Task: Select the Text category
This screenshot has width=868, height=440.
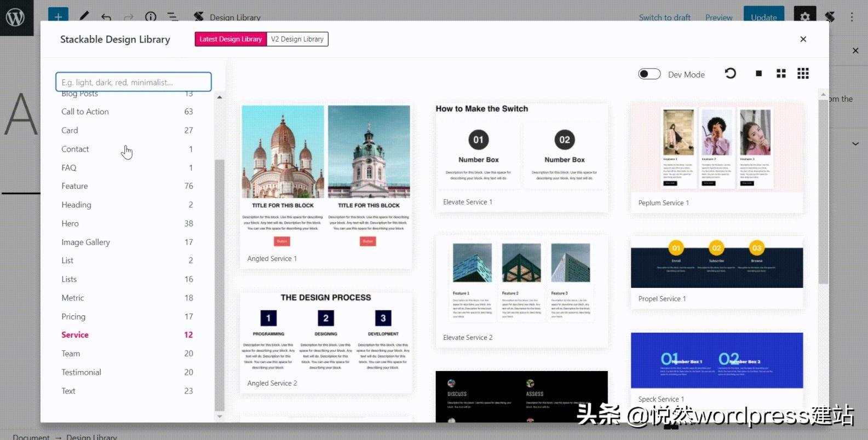Action: pos(127,391)
